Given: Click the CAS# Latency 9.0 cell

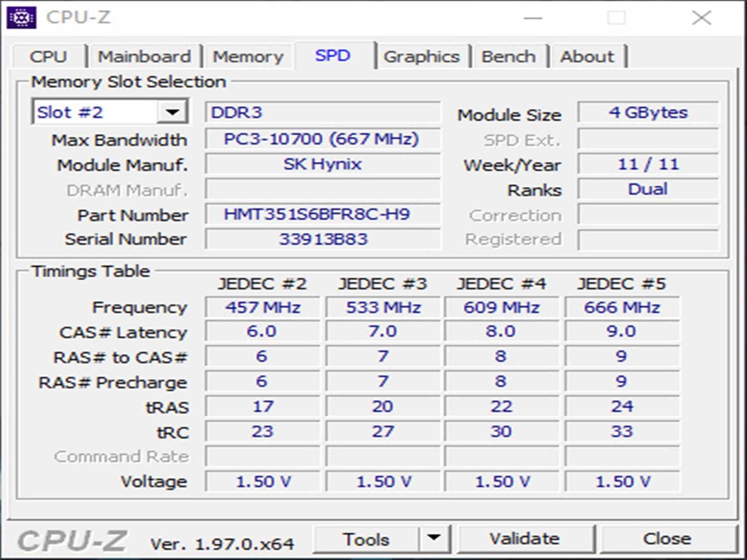Looking at the screenshot, I should (x=622, y=331).
